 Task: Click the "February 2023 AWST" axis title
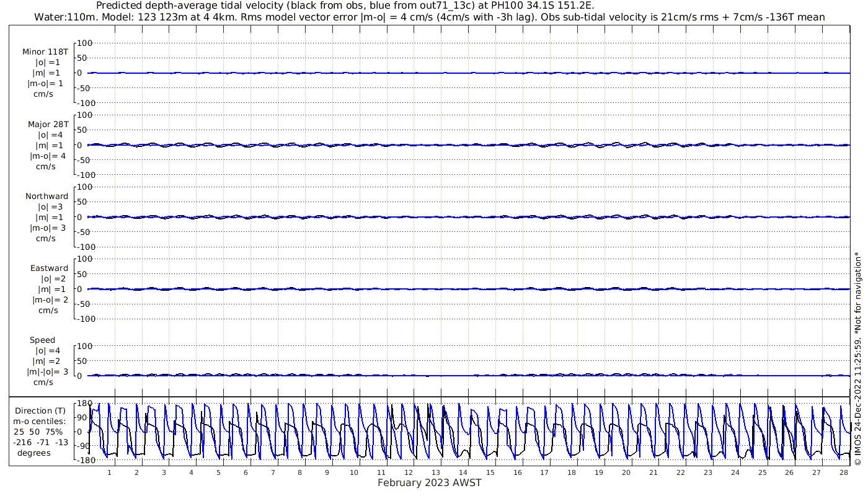point(430,482)
